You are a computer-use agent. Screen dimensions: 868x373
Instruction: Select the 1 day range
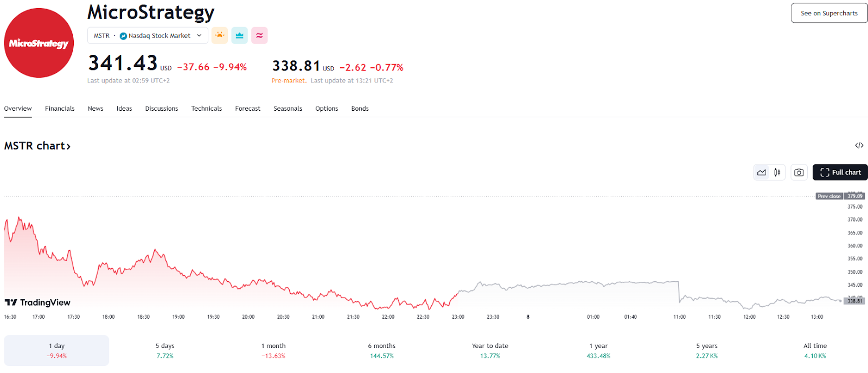tap(56, 351)
